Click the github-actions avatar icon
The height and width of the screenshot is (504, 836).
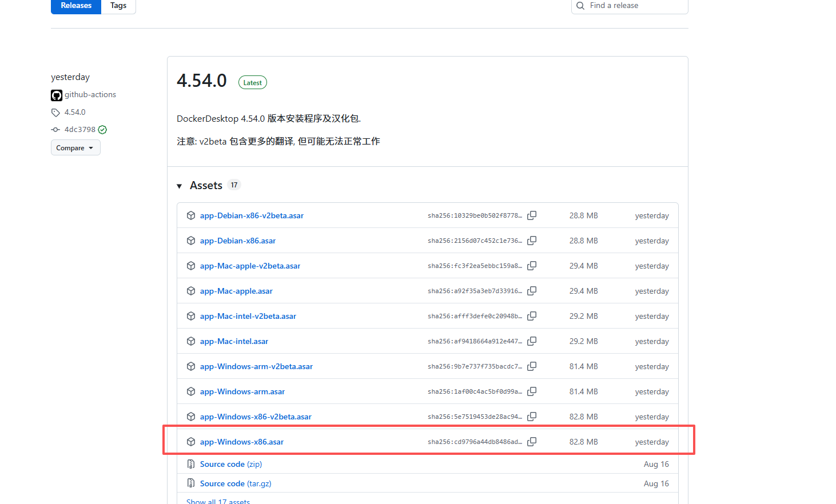pos(57,95)
